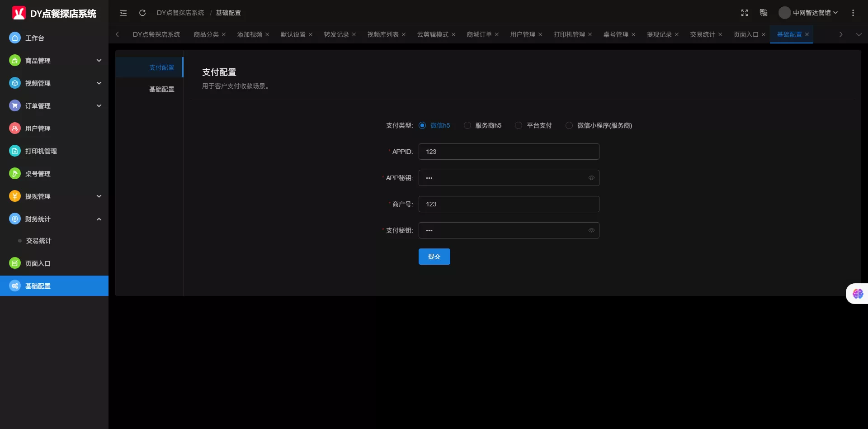Select 基础配置 in the settings side menu

pos(161,89)
